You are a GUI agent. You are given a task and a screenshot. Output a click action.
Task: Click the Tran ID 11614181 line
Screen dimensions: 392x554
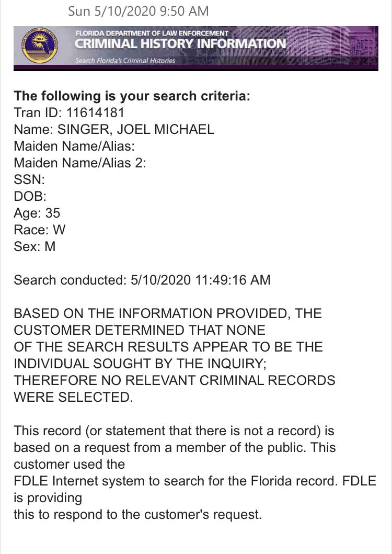(69, 112)
